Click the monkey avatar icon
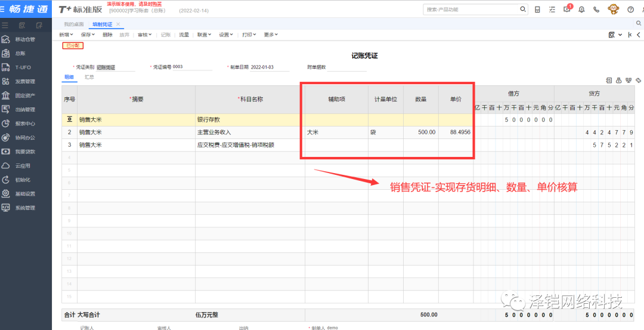 click(613, 9)
